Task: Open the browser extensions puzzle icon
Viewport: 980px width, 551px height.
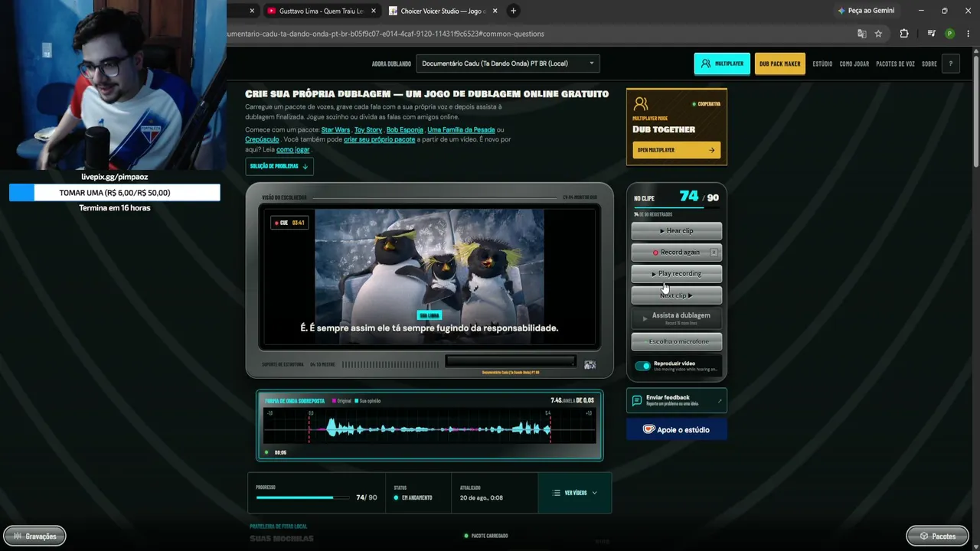Action: click(904, 34)
